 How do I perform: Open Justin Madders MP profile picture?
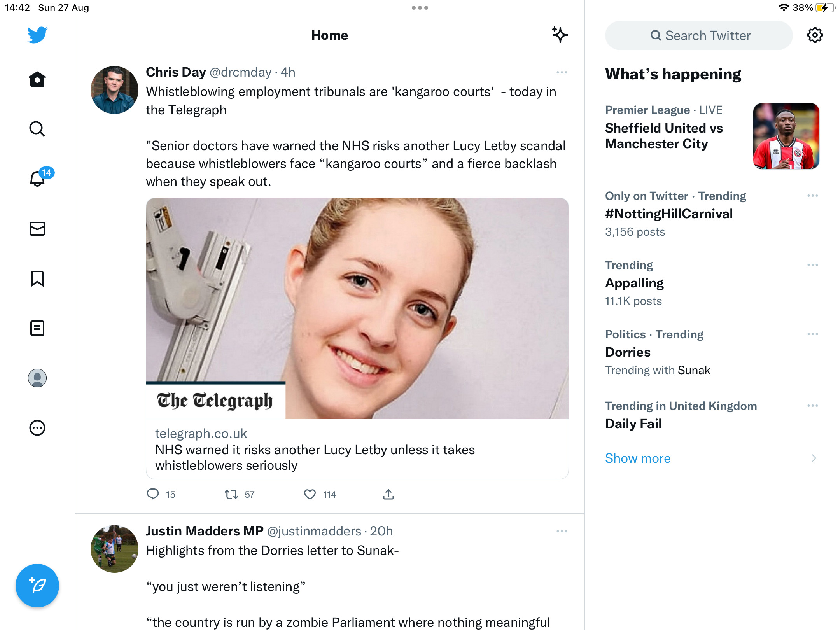(x=114, y=549)
